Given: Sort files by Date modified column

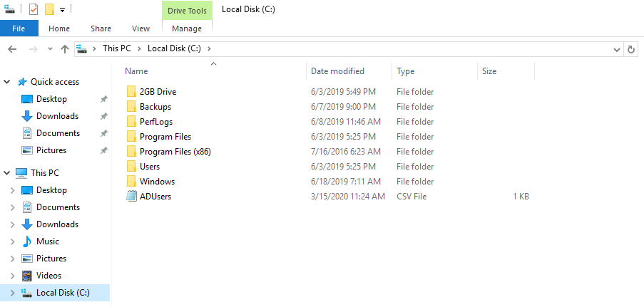Looking at the screenshot, I should tap(337, 71).
